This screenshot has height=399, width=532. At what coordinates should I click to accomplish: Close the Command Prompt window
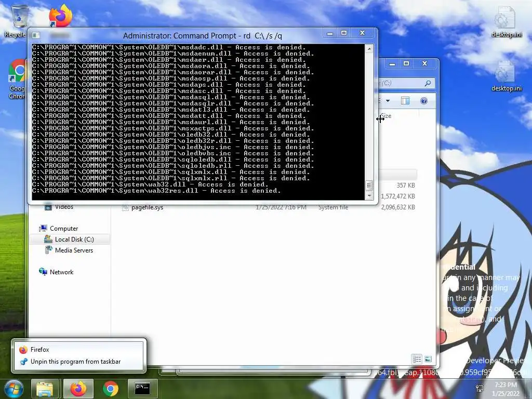click(x=363, y=33)
